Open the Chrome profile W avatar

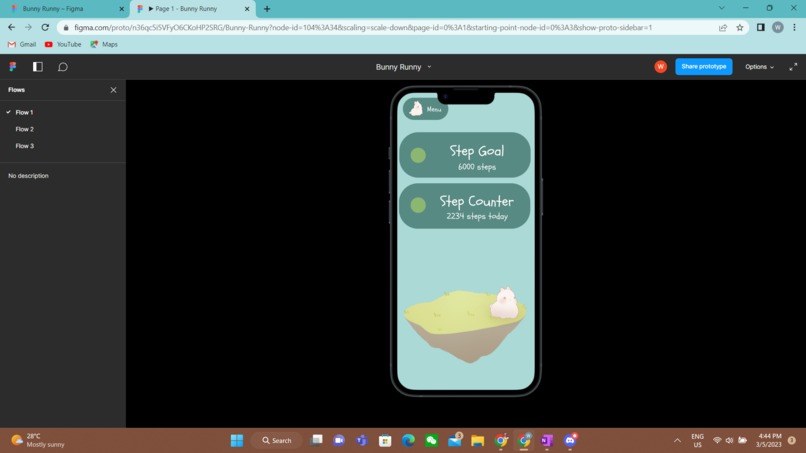pyautogui.click(x=778, y=27)
